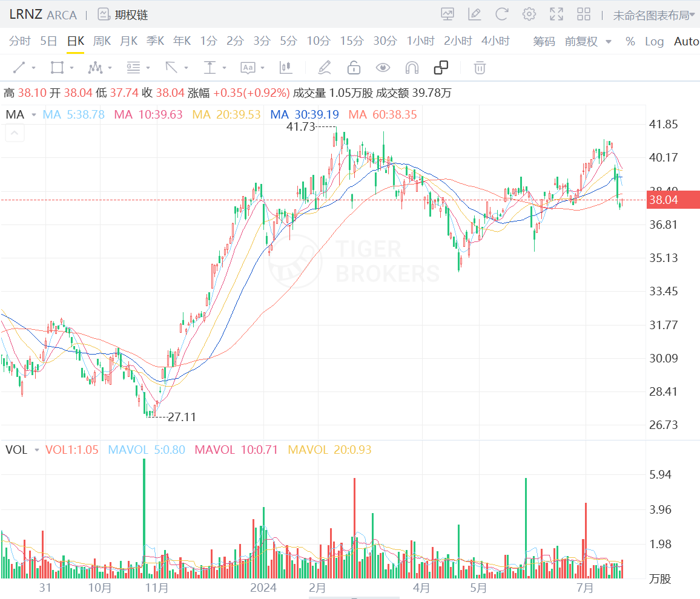Toggle Log scale mode
This screenshot has height=599, width=700.
(x=654, y=42)
